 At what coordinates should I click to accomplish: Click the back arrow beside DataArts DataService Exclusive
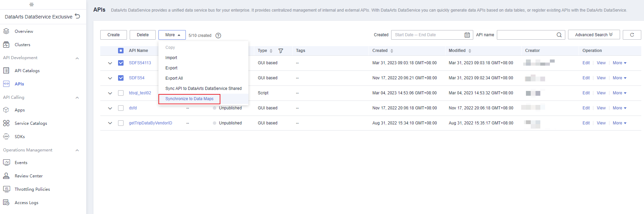tap(77, 16)
